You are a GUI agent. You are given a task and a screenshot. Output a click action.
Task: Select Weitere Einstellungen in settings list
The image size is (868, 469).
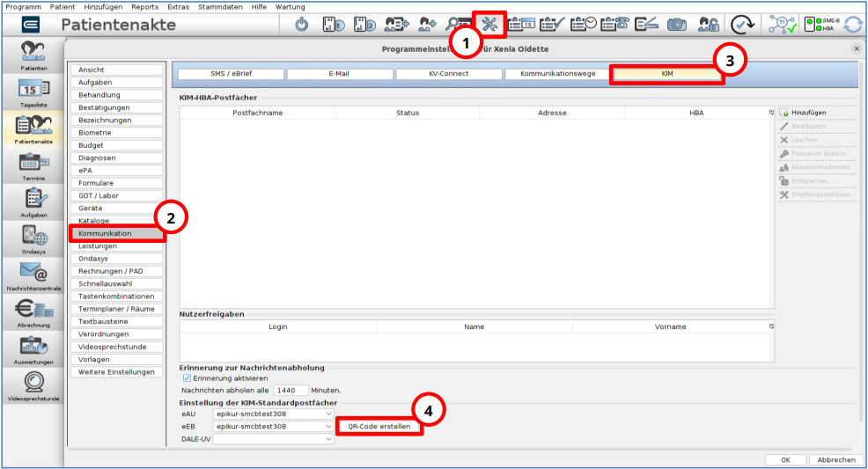pos(117,372)
